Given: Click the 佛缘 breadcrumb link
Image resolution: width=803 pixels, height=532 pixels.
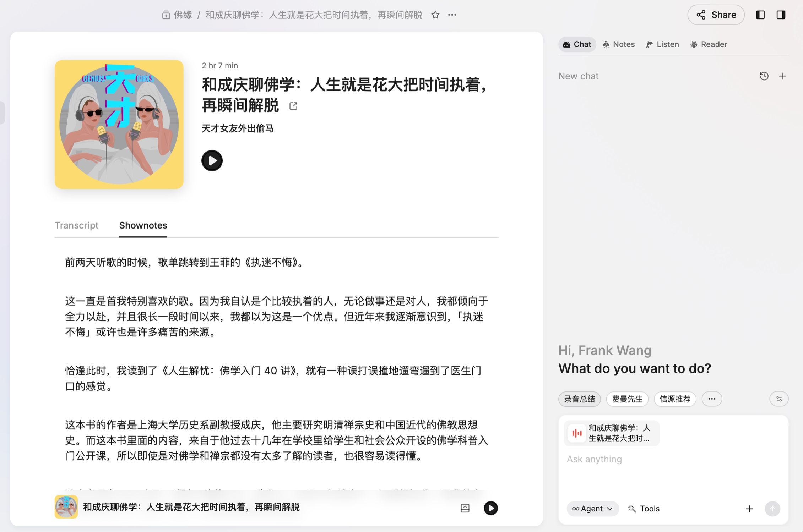Looking at the screenshot, I should tap(183, 15).
